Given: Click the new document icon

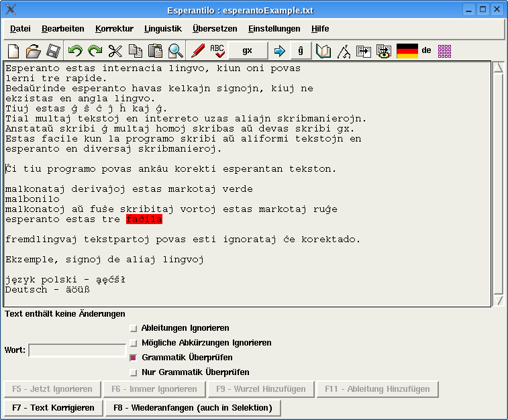Looking at the screenshot, I should pyautogui.click(x=13, y=51).
